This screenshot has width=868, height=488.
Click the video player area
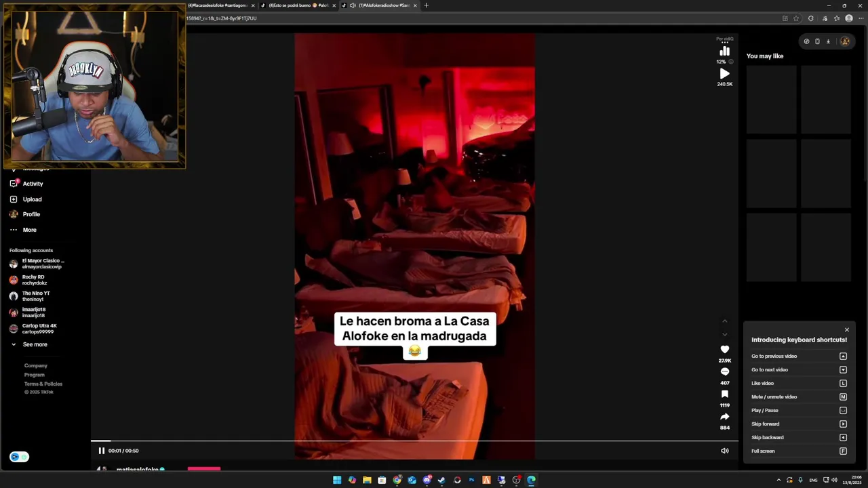pos(414,246)
